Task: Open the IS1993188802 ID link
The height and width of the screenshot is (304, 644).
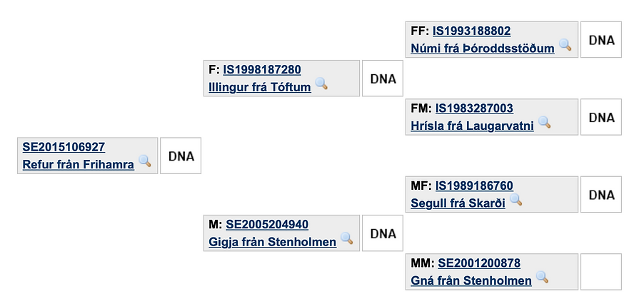Action: tap(471, 31)
